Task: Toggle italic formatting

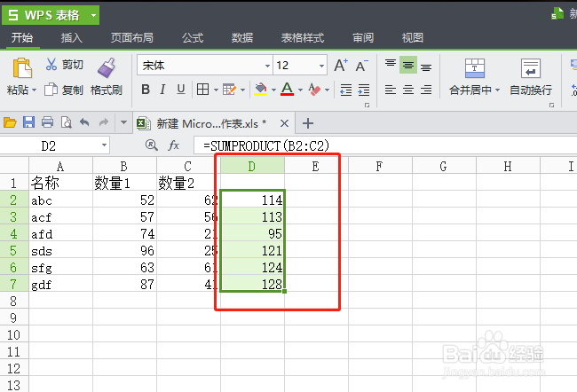Action: point(162,90)
